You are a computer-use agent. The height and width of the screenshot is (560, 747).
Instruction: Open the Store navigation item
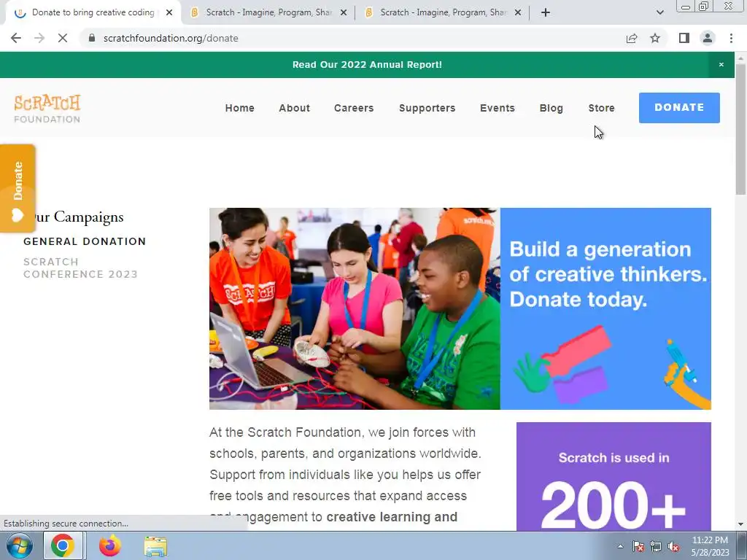coord(602,108)
